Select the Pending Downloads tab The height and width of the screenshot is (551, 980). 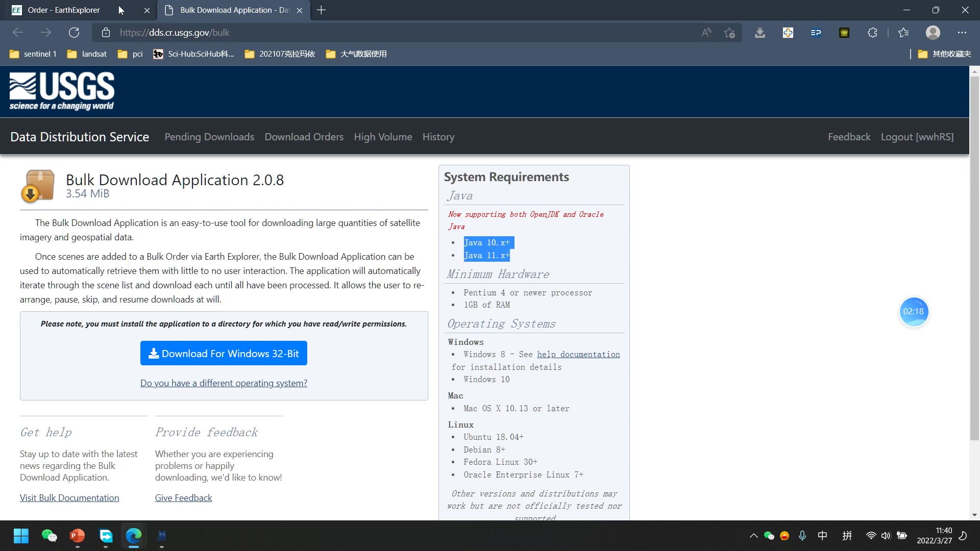209,137
